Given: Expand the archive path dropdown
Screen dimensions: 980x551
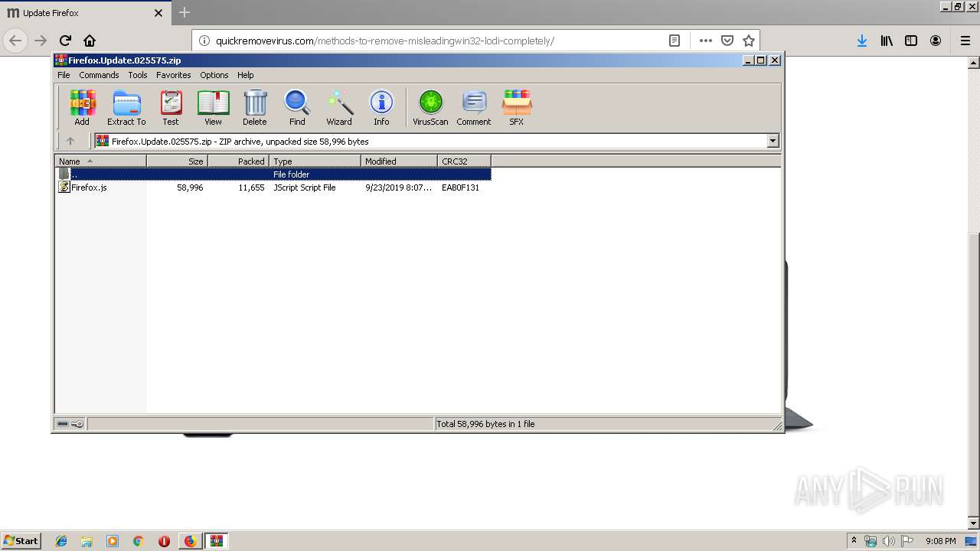Looking at the screenshot, I should [x=773, y=141].
